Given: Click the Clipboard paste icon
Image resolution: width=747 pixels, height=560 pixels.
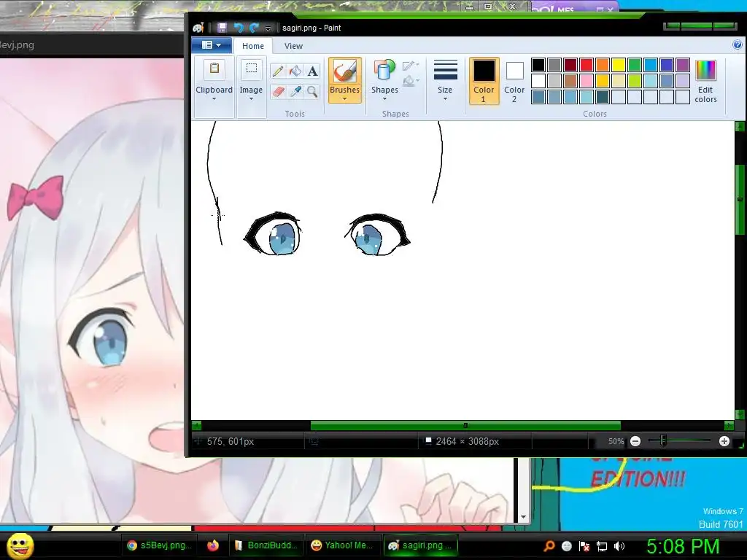Looking at the screenshot, I should [x=214, y=69].
